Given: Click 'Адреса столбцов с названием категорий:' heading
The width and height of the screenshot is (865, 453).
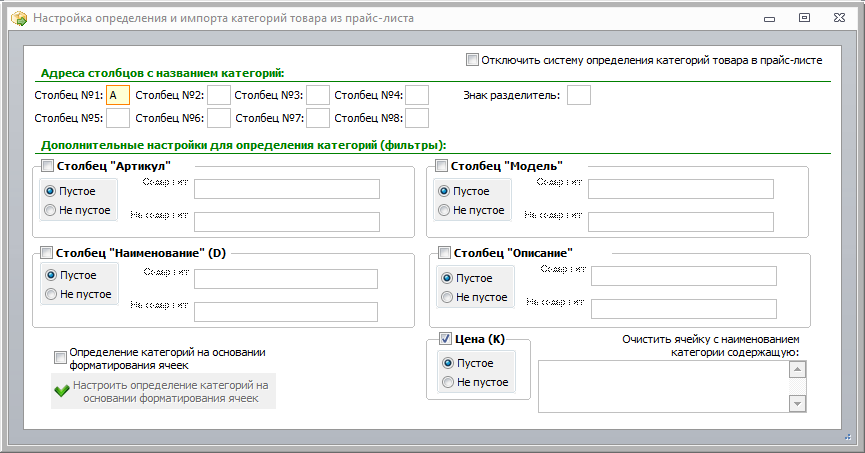Looking at the screenshot, I should [163, 73].
